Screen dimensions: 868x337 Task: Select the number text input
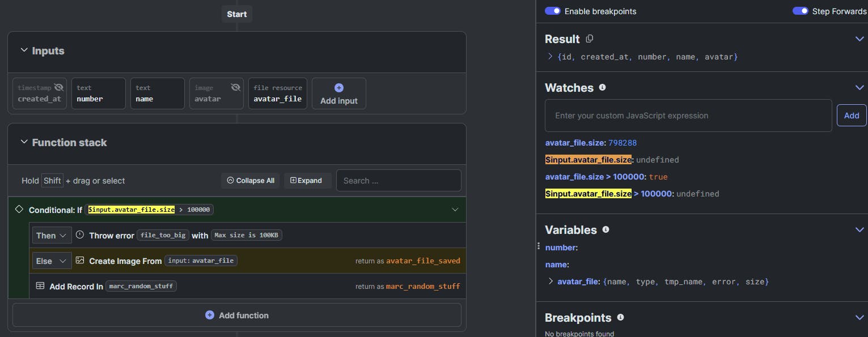(99, 93)
